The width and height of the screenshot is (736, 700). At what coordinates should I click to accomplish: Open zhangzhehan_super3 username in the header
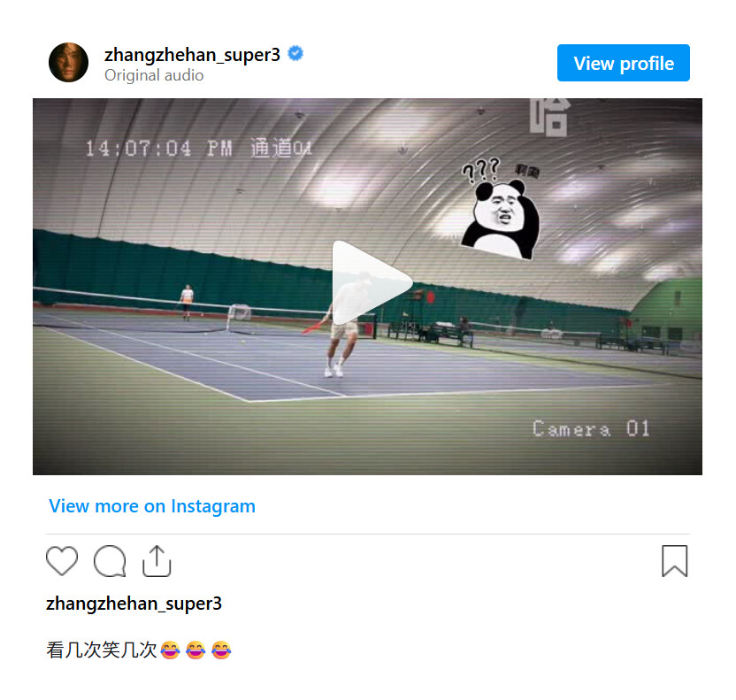(192, 55)
